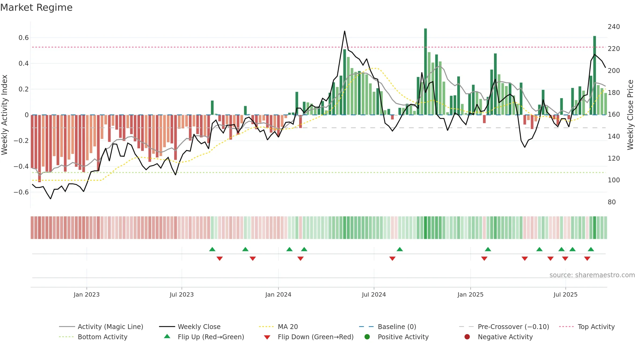
Task: Click the source: sharemaestro.com text
Action: point(592,275)
